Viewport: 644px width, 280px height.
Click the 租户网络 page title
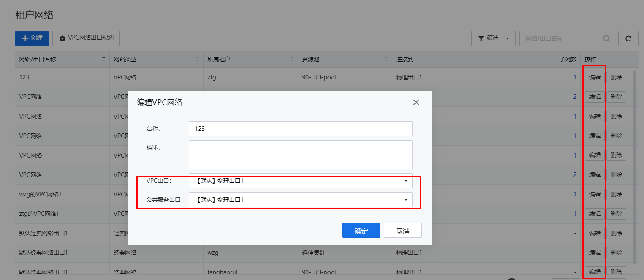(34, 15)
